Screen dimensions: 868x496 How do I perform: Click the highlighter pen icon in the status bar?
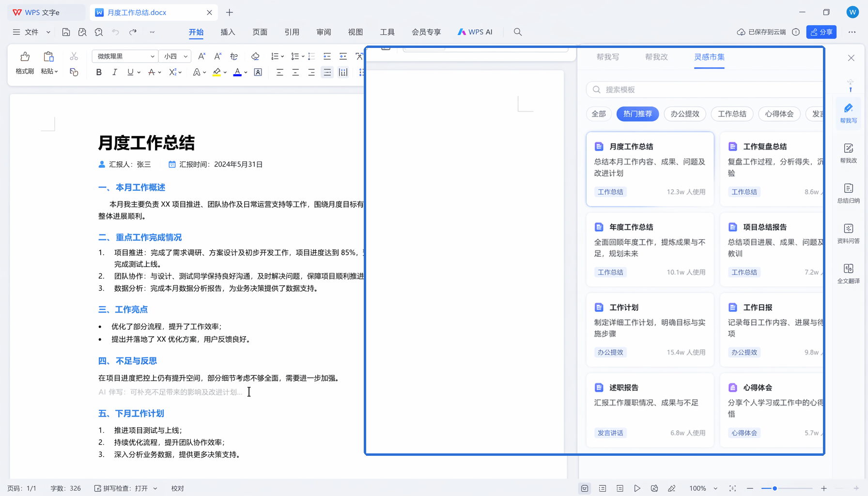coord(672,488)
